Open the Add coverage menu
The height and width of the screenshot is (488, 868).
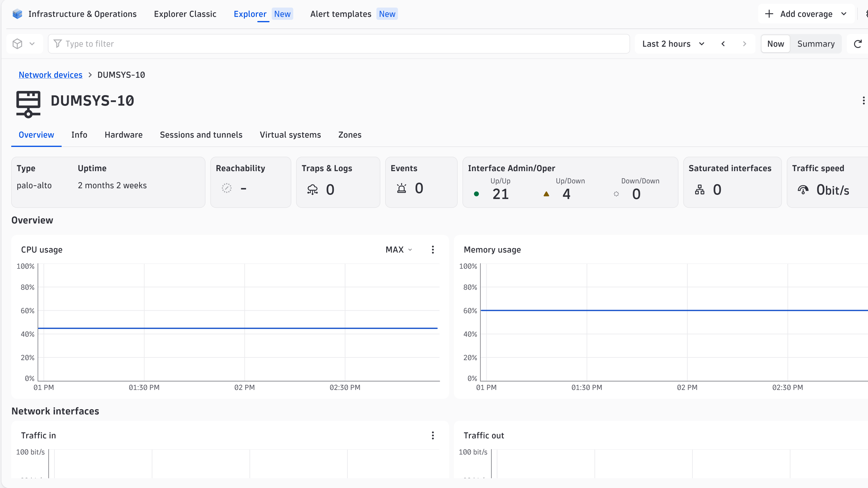click(806, 14)
